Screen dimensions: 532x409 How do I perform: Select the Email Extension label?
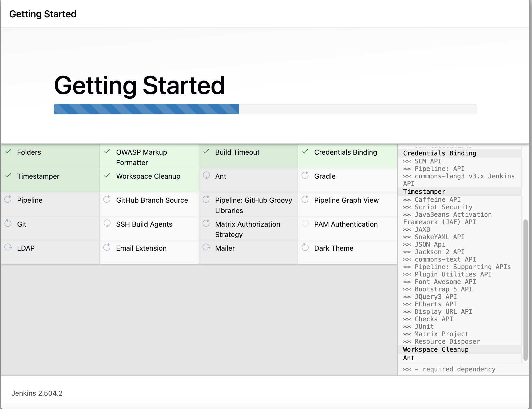(x=141, y=248)
